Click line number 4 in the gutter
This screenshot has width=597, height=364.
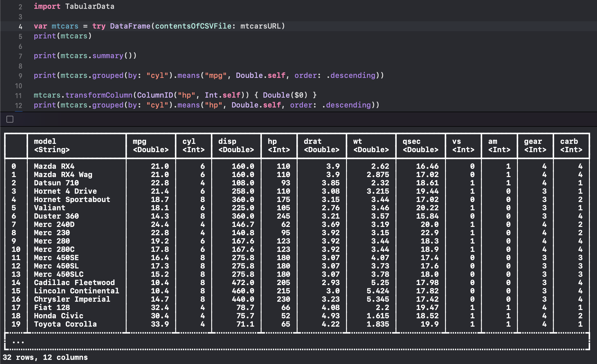[x=20, y=26]
